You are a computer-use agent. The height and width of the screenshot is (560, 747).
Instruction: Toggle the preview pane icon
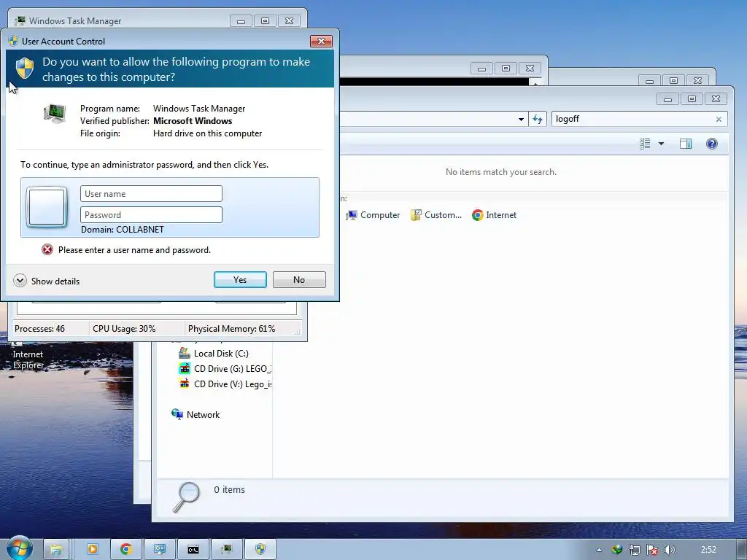coord(686,144)
